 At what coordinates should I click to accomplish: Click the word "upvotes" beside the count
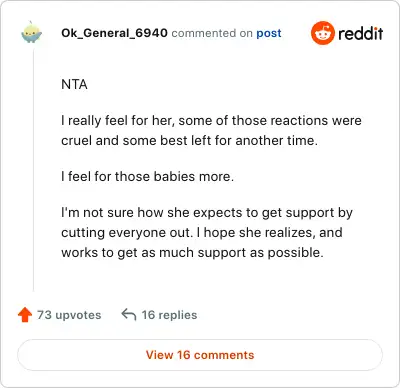click(x=78, y=315)
